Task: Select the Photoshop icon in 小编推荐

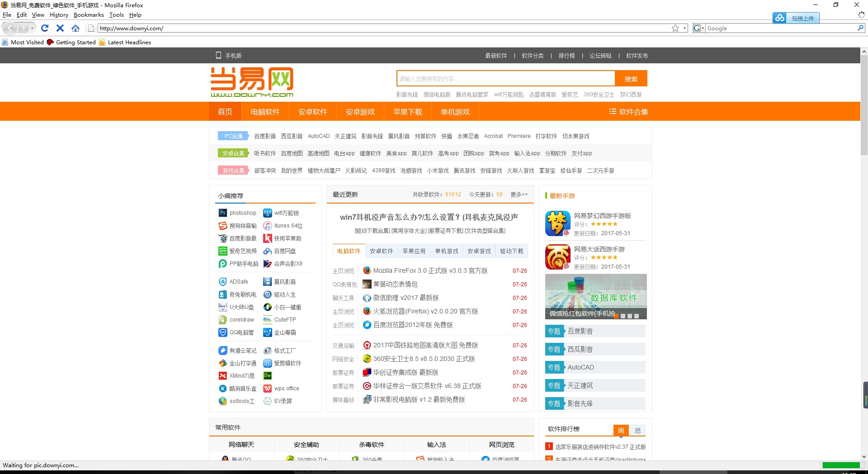Action: [223, 213]
